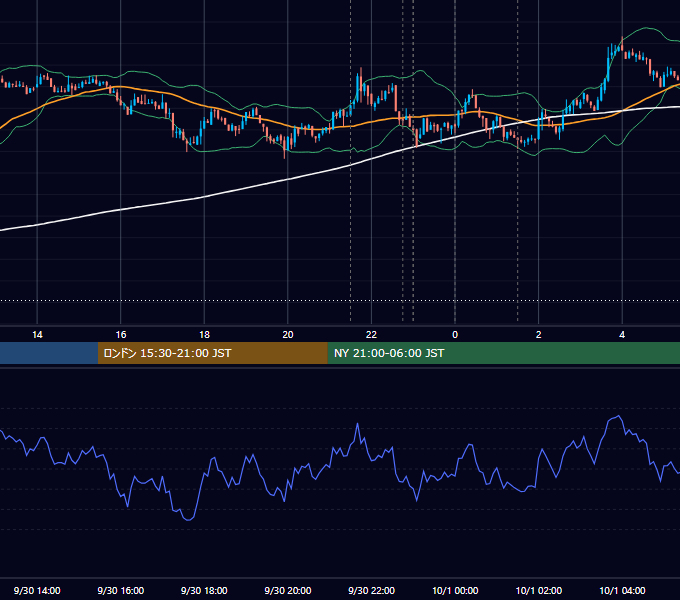Select the 0 hour label on price chart
680x600 pixels.
(x=455, y=335)
